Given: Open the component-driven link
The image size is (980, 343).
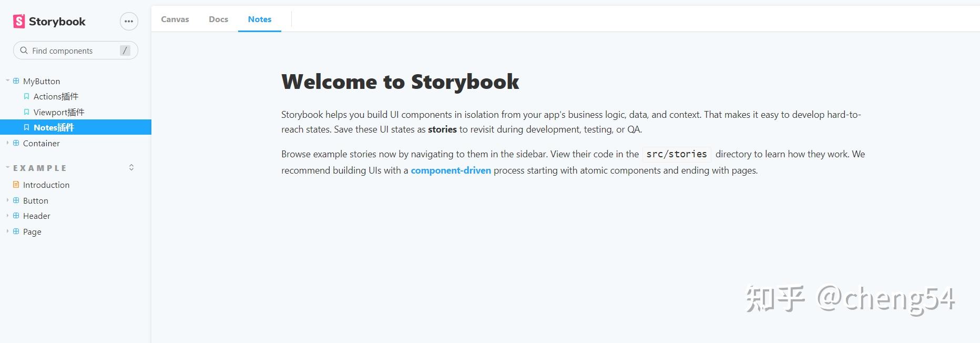Looking at the screenshot, I should tap(451, 170).
